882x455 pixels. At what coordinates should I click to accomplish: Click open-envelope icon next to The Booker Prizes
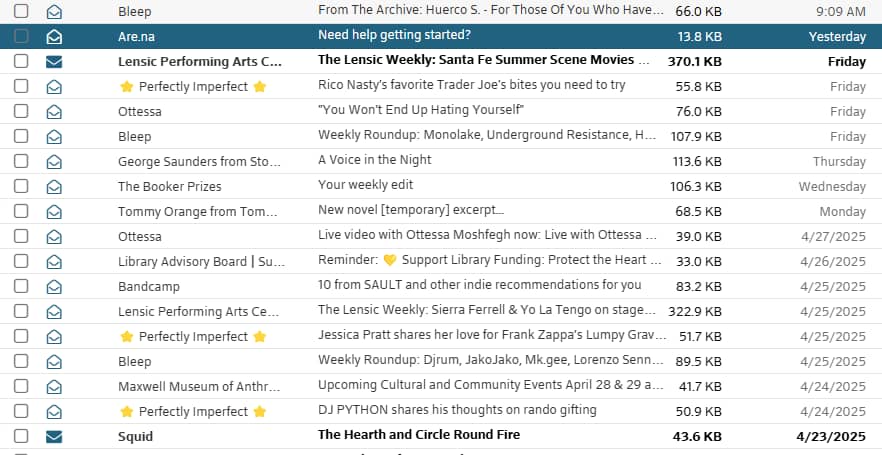tap(54, 187)
